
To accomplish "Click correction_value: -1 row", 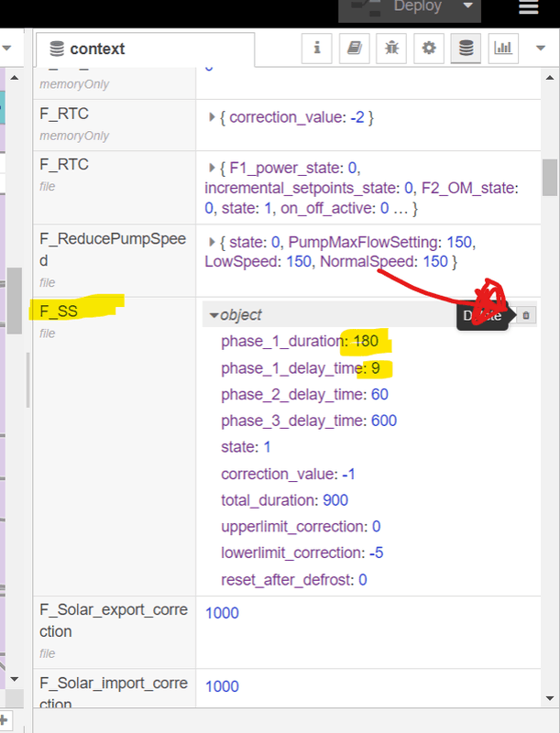I will [288, 474].
